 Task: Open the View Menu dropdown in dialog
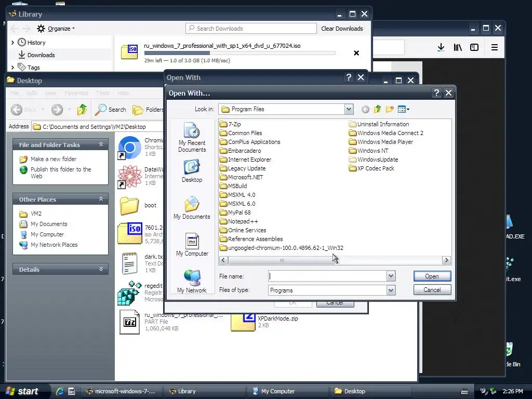point(403,109)
